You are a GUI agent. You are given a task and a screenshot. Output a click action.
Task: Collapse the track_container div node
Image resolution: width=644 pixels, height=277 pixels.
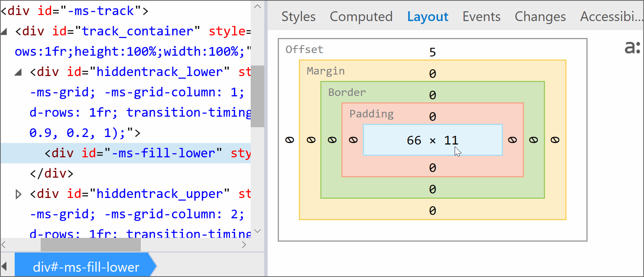pos(4,32)
